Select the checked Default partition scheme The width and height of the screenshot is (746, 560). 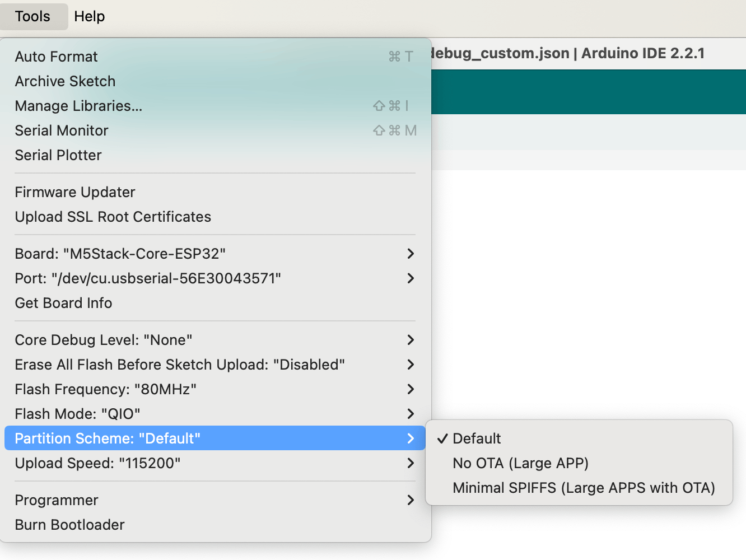pos(579,438)
